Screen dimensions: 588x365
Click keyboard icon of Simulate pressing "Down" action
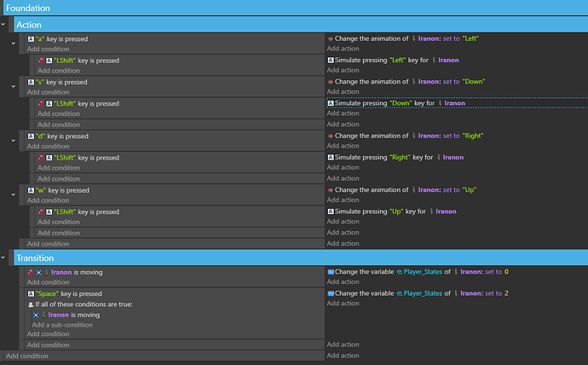coord(331,103)
